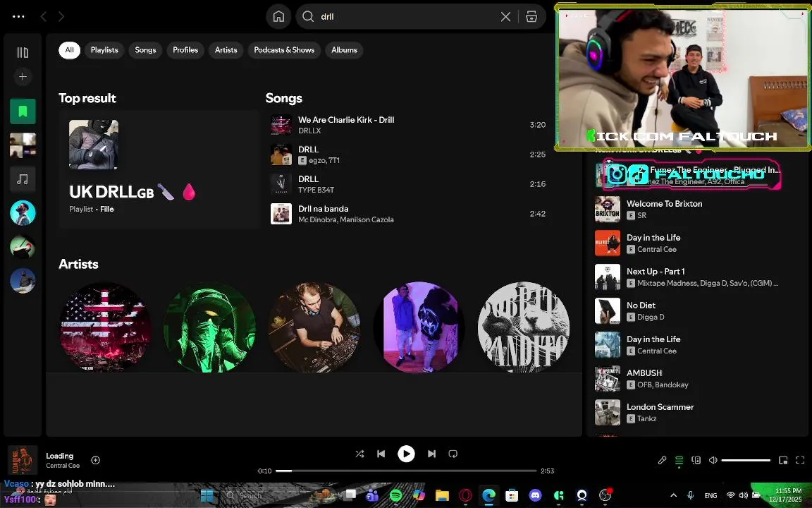Open the Bandito artist profile

[x=524, y=327]
